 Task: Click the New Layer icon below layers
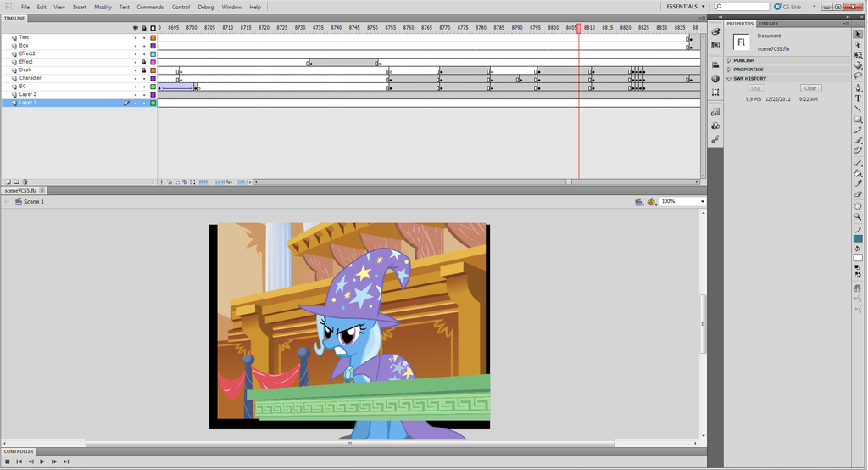click(x=8, y=182)
